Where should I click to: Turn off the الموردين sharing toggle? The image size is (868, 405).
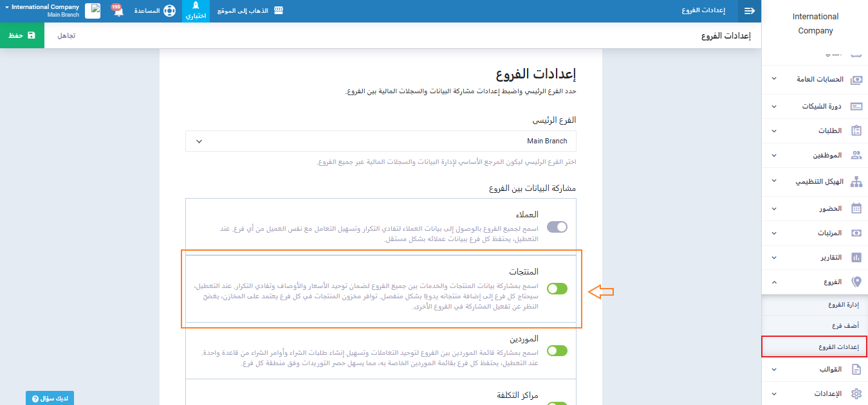point(557,350)
